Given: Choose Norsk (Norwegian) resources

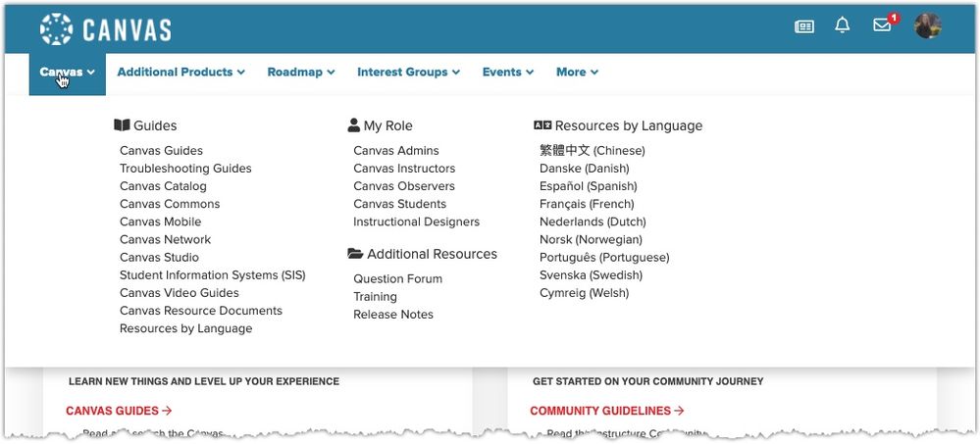Looking at the screenshot, I should [592, 240].
